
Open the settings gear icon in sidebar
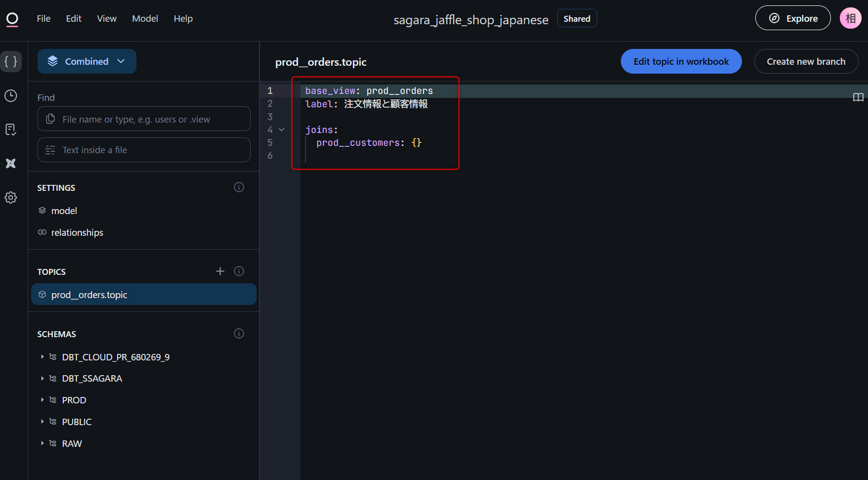point(11,198)
